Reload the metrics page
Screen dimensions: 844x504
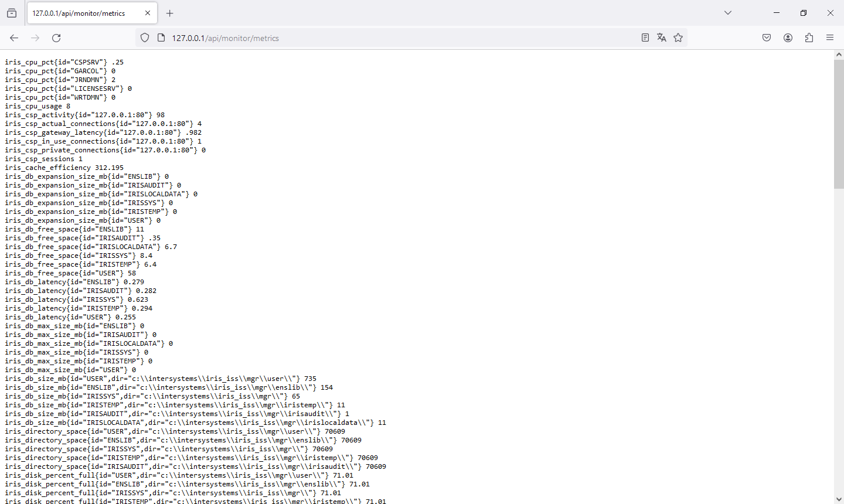click(56, 38)
